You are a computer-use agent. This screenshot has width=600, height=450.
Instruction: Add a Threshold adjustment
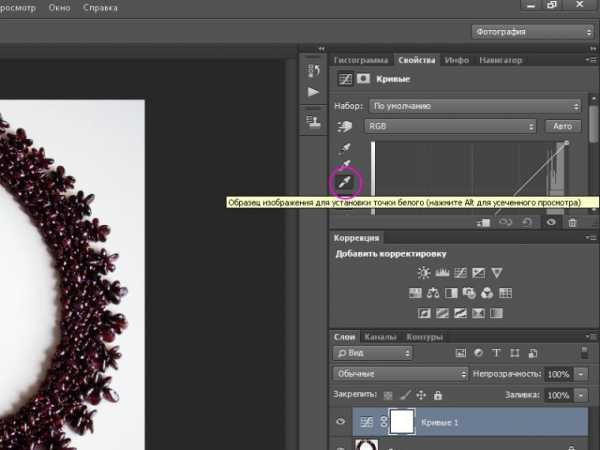click(x=460, y=313)
